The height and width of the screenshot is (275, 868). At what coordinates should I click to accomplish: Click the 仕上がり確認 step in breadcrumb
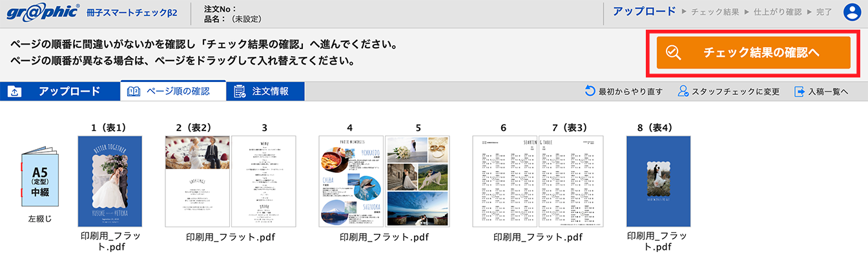click(779, 12)
